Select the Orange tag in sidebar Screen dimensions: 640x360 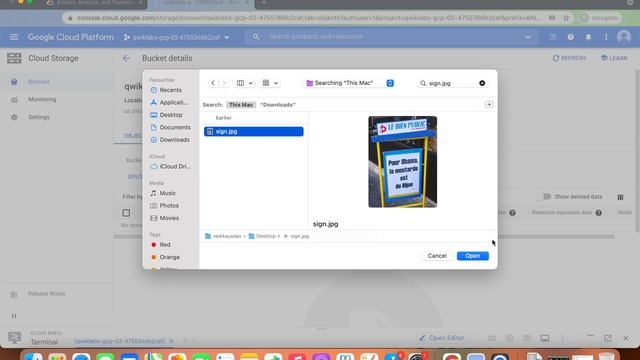coord(170,257)
